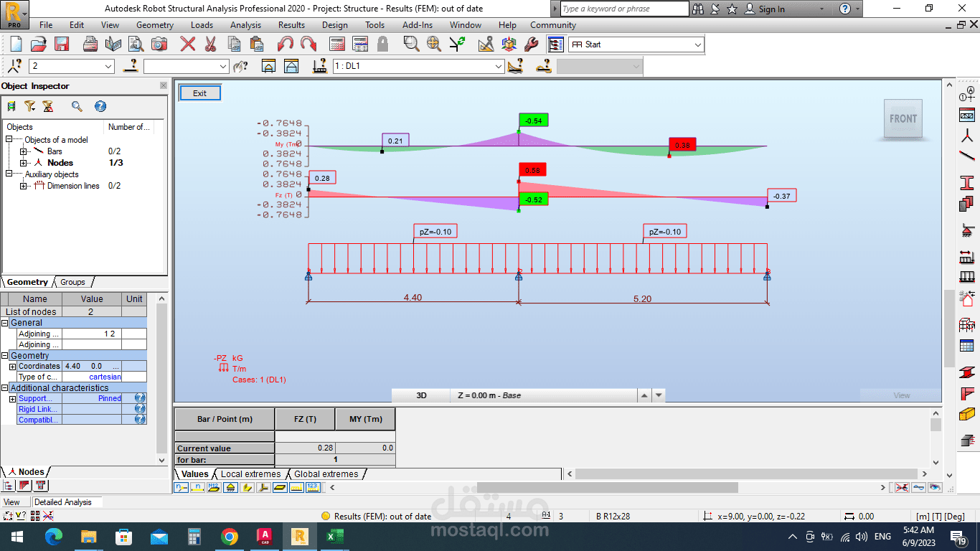Click the keyword search input field

[x=623, y=9]
